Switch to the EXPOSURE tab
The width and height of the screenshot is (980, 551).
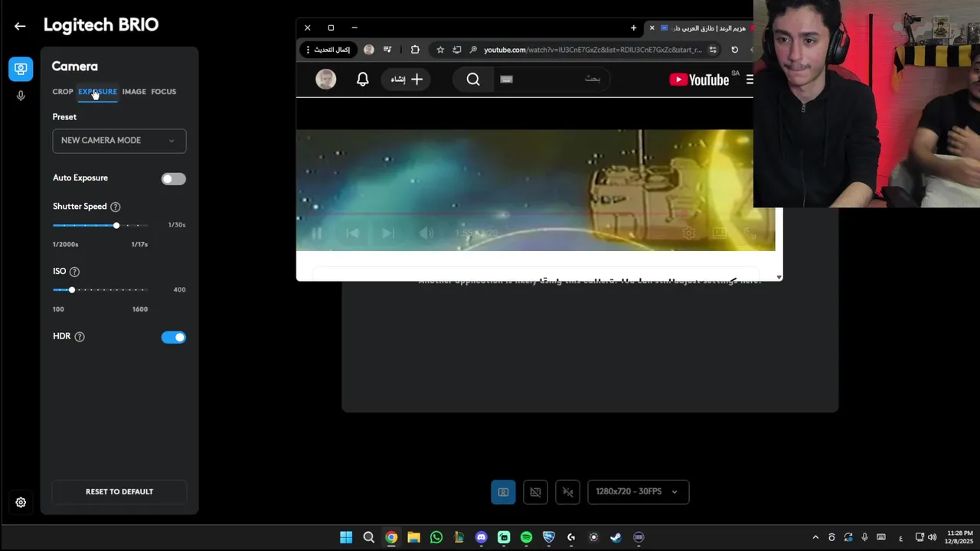coord(97,92)
